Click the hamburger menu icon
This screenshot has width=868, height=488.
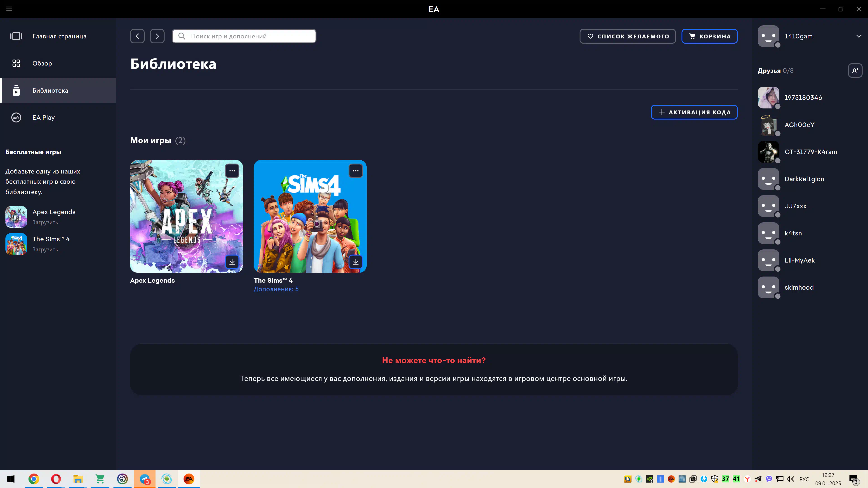coord(9,9)
